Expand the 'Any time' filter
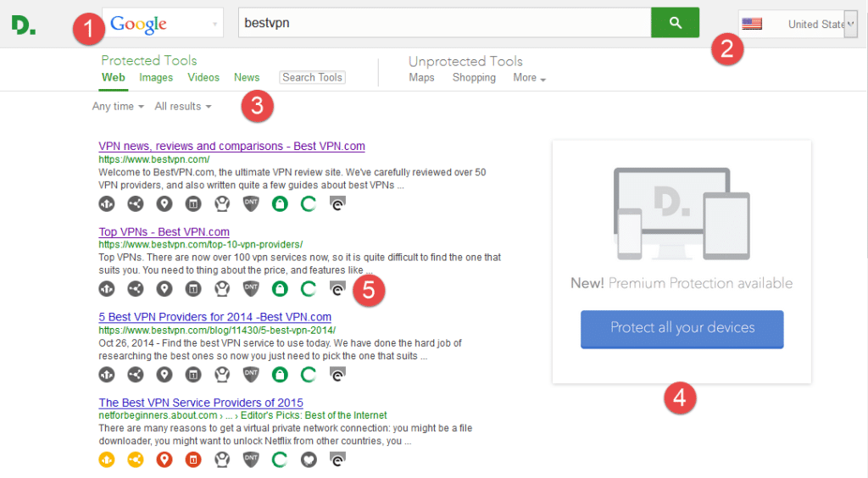Viewport: 868px width, 478px height. tap(118, 106)
